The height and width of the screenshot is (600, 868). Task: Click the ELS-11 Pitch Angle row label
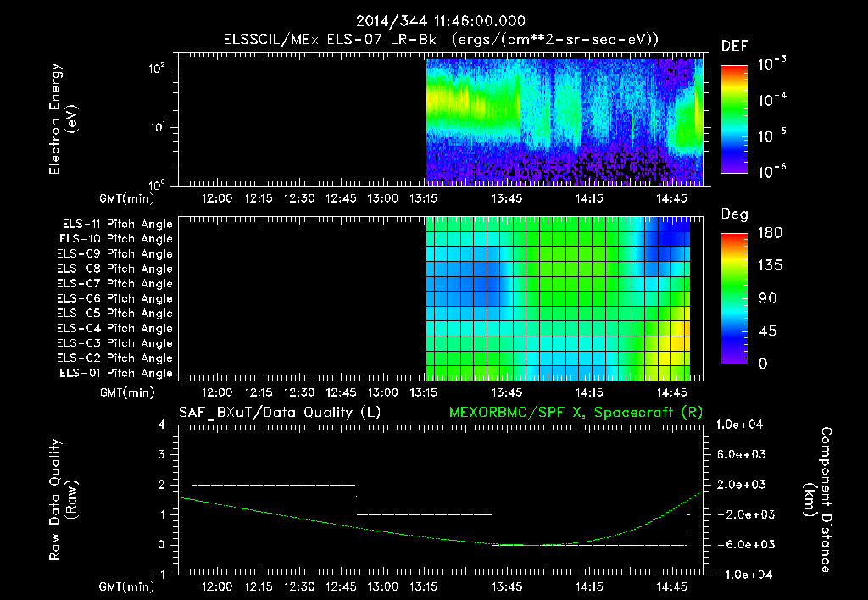[117, 224]
